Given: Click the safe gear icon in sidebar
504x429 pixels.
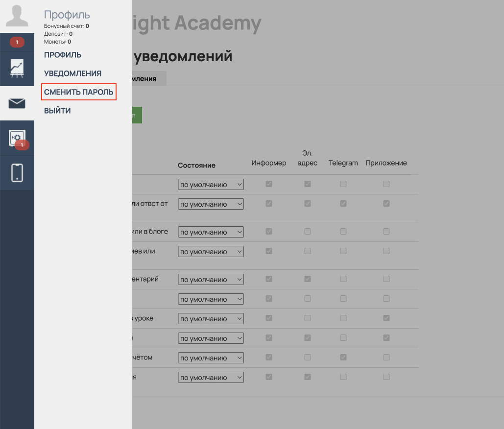Looking at the screenshot, I should tap(17, 138).
